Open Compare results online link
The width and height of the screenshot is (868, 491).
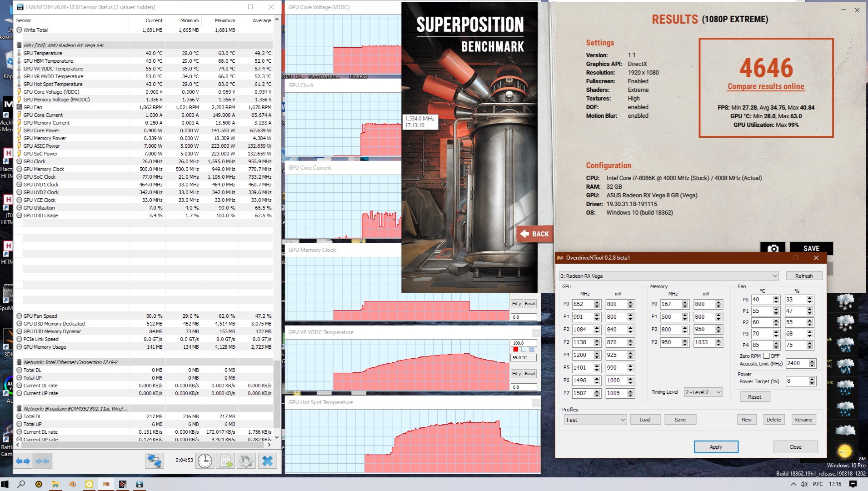(x=766, y=86)
